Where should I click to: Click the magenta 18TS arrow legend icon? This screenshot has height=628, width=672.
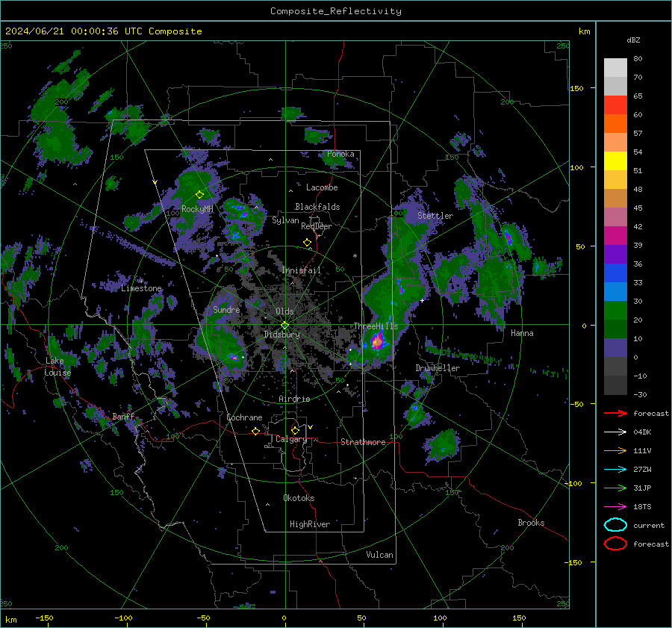615,507
